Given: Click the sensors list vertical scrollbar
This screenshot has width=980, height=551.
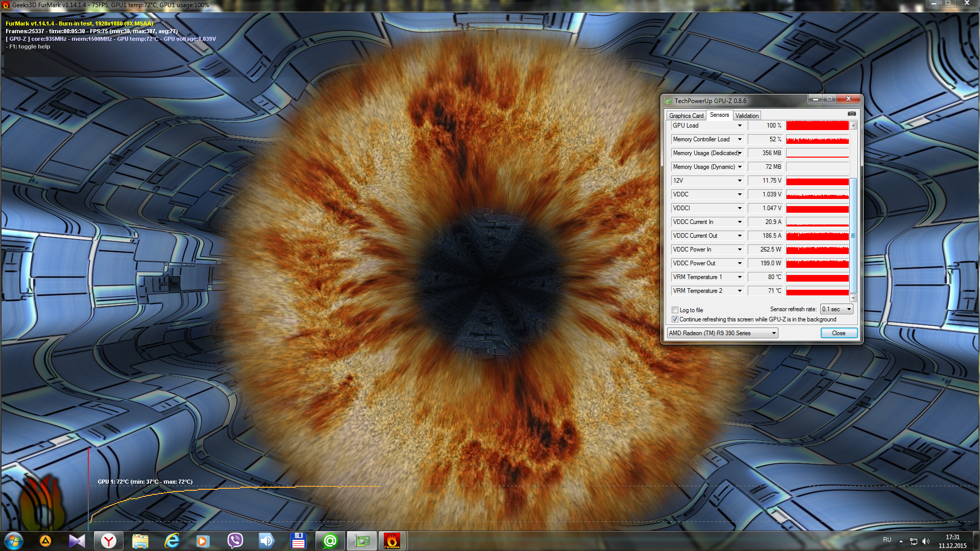Looking at the screenshot, I should (853, 235).
